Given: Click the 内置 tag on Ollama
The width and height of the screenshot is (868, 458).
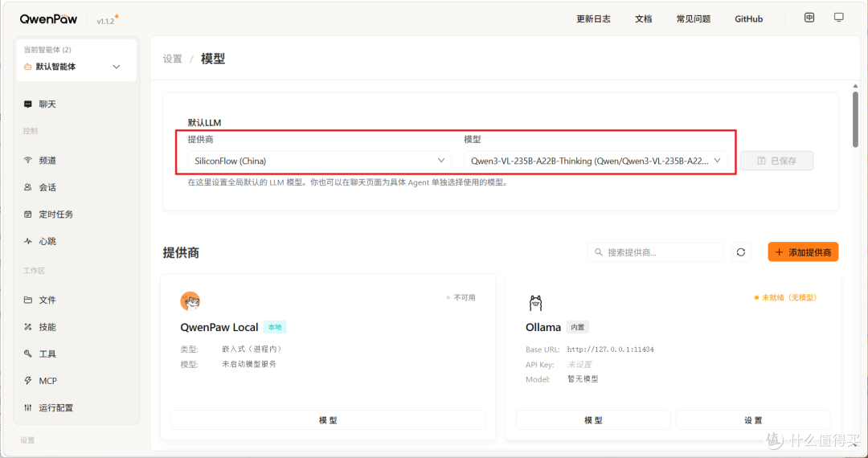Looking at the screenshot, I should point(577,327).
